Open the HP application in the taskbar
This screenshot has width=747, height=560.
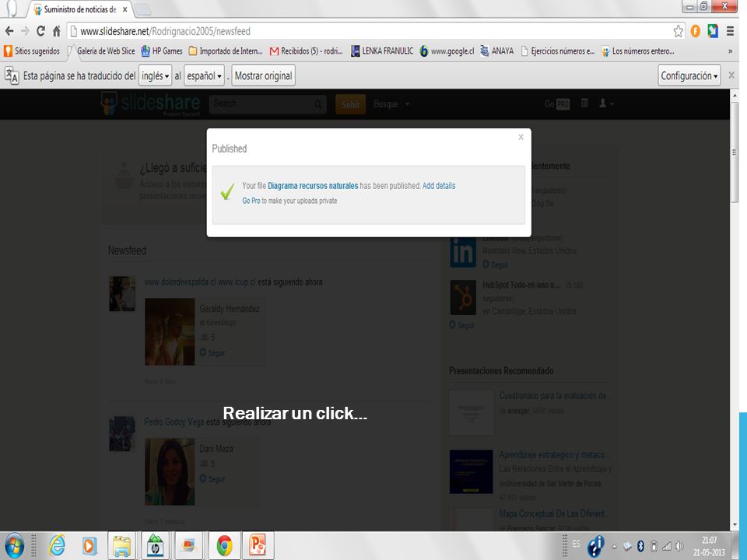tap(155, 546)
